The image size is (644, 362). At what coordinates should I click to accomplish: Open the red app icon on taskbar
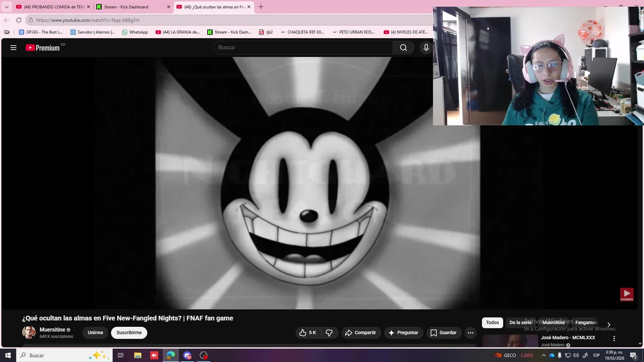pyautogui.click(x=154, y=355)
